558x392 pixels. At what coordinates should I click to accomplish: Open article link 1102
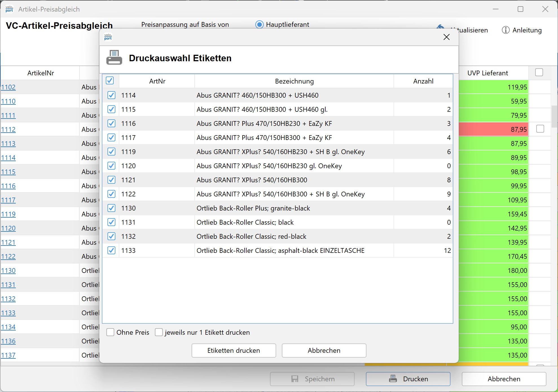point(8,87)
